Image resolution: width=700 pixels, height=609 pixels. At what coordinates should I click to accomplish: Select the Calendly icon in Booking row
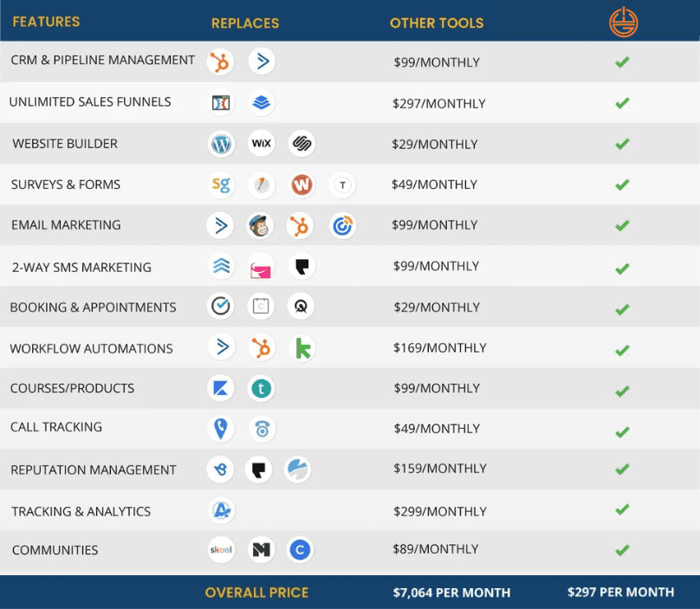coord(261,307)
